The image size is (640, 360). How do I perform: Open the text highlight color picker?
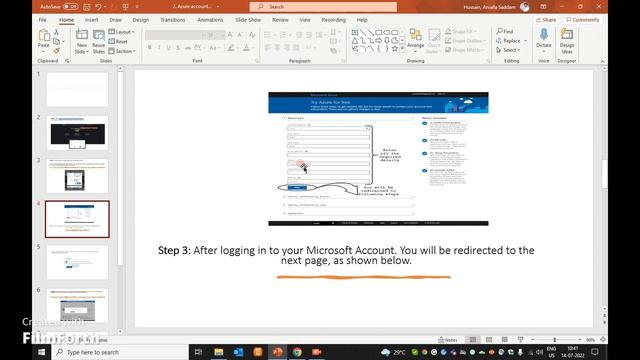click(231, 48)
